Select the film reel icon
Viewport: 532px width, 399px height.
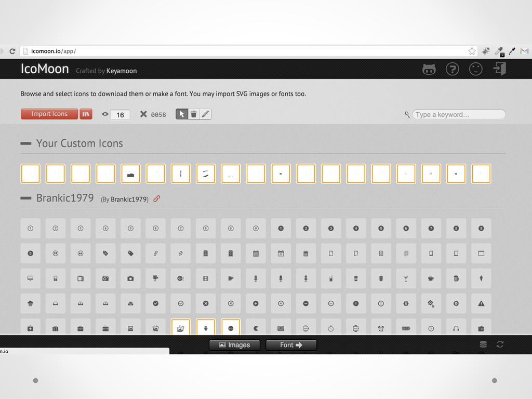click(x=180, y=278)
